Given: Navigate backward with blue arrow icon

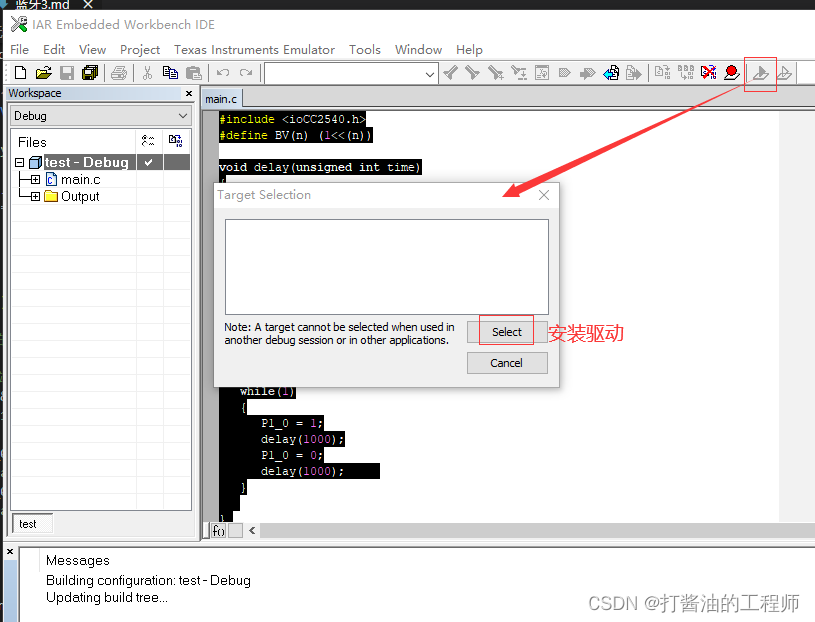Looking at the screenshot, I should 611,73.
